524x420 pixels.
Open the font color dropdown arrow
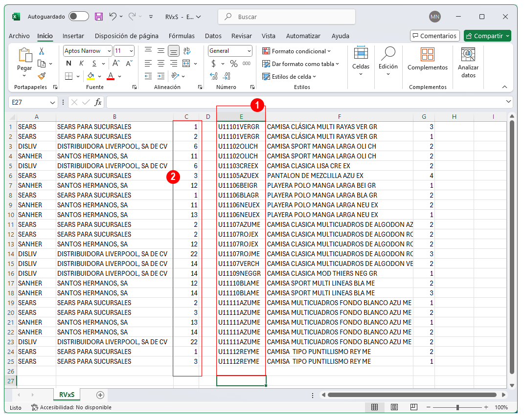120,76
